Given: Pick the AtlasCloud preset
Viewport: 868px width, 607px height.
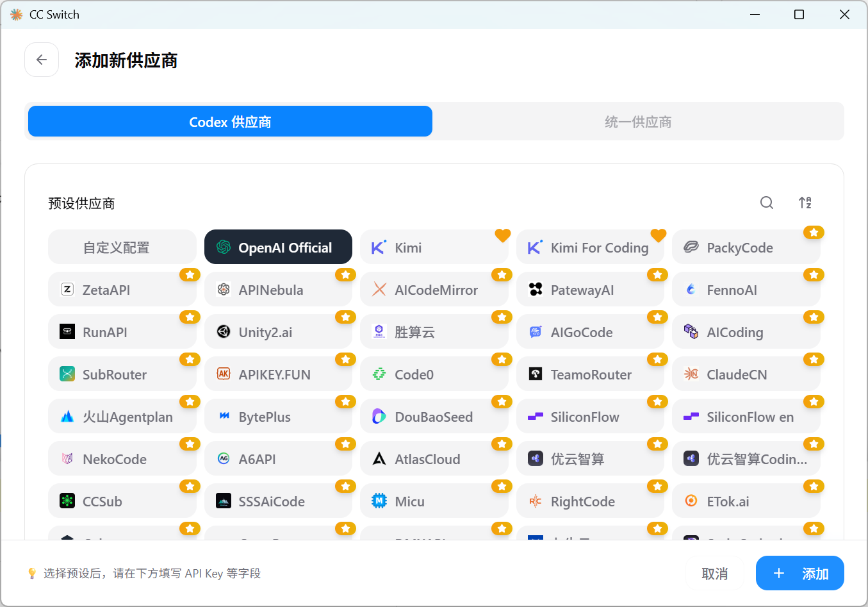Looking at the screenshot, I should (434, 459).
